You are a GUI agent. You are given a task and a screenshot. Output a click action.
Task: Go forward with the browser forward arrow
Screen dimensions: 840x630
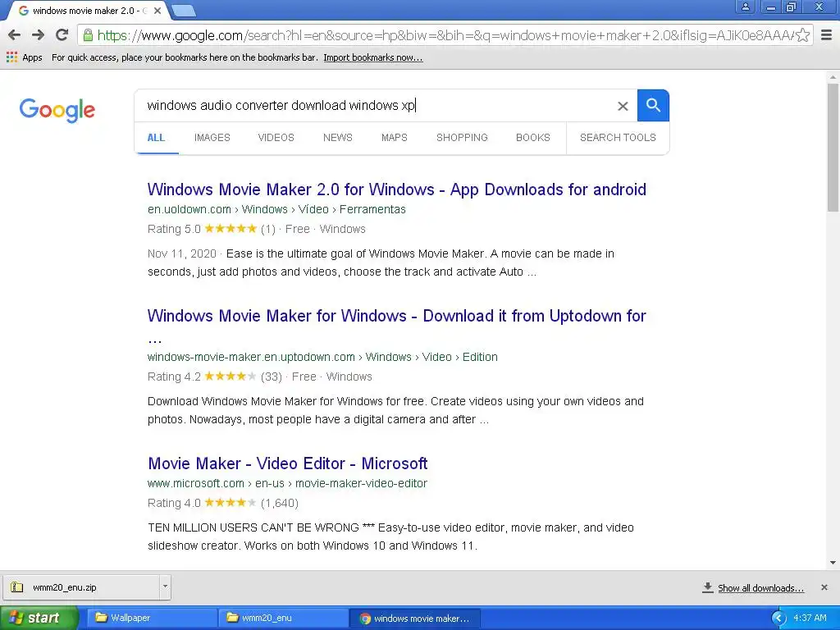[x=38, y=35]
